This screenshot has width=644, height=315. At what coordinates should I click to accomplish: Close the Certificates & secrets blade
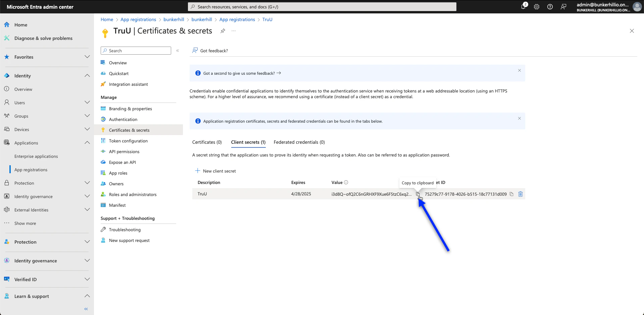tap(632, 31)
